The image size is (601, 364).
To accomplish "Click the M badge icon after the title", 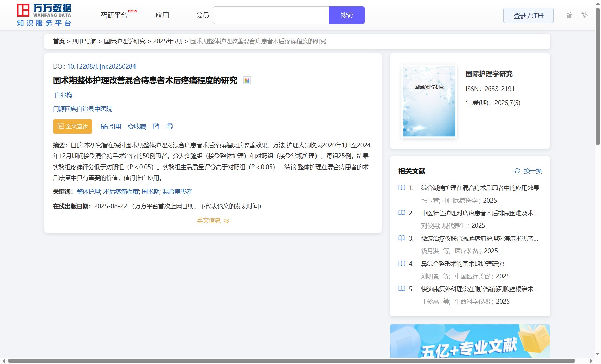I will point(247,81).
